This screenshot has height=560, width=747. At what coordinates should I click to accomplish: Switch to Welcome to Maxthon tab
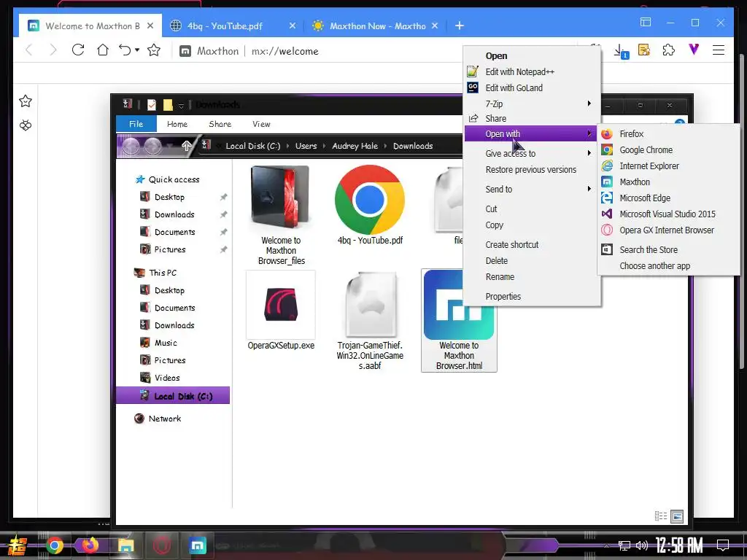(x=90, y=26)
